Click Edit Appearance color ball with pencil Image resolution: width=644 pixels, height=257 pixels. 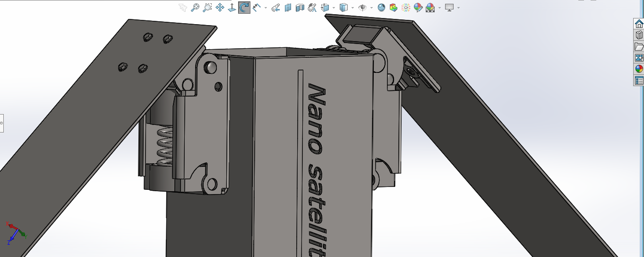418,8
